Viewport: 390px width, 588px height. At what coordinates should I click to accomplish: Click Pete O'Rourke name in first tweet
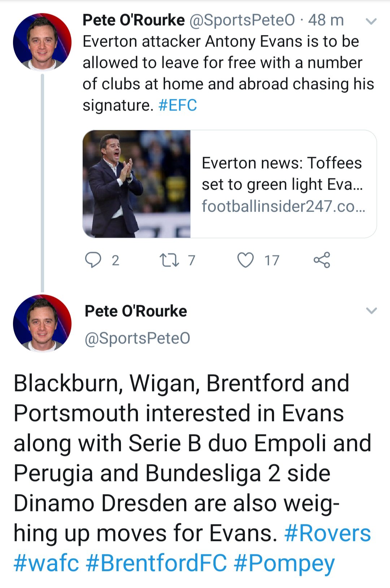[x=134, y=20]
